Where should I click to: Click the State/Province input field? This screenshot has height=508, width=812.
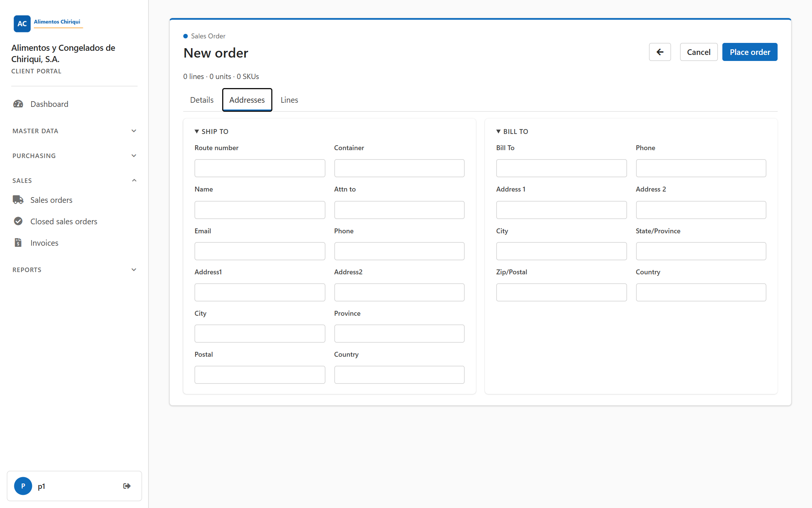tap(701, 251)
